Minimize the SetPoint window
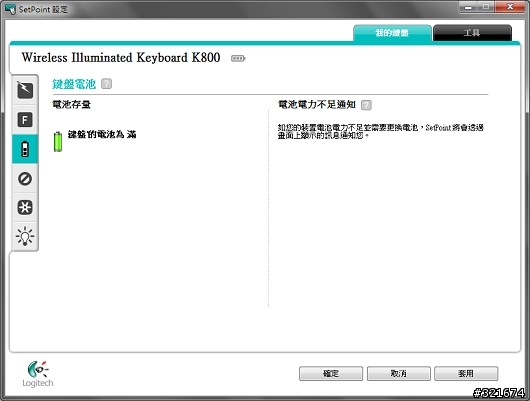Screen dimensions: 530x401 (468, 7)
